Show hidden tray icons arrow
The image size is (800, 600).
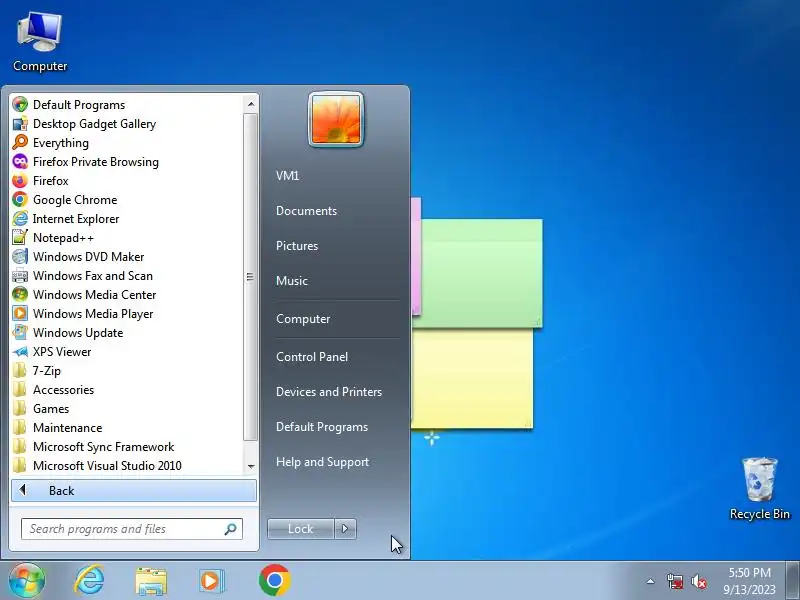pos(650,581)
